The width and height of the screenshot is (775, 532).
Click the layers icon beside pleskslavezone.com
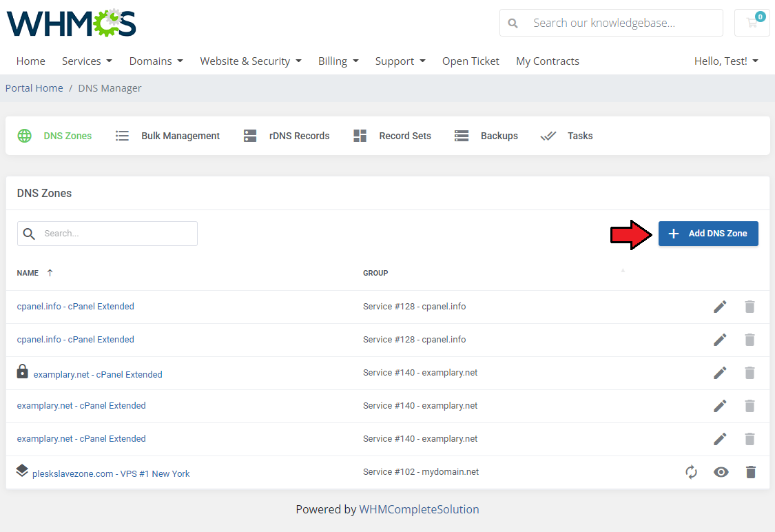(x=22, y=471)
